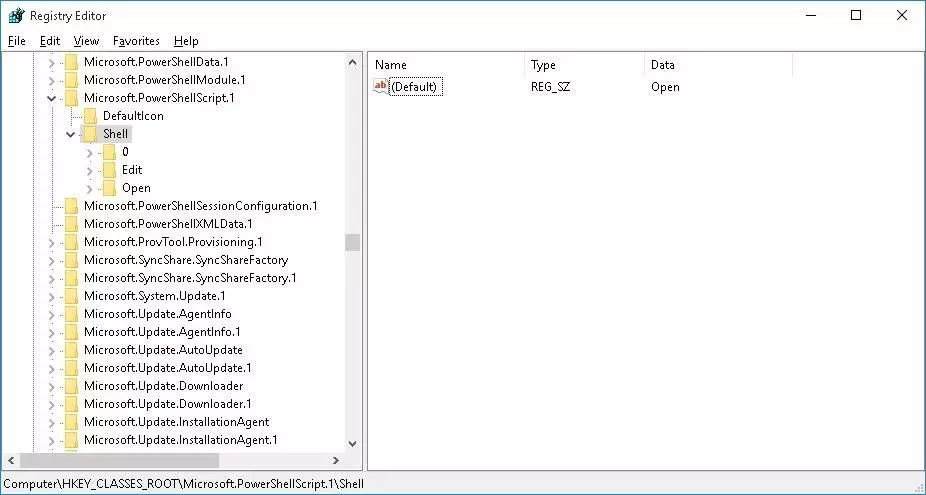Screen dimensions: 926x495
Task: Click the ab string value icon for (Default)
Action: pyautogui.click(x=381, y=86)
